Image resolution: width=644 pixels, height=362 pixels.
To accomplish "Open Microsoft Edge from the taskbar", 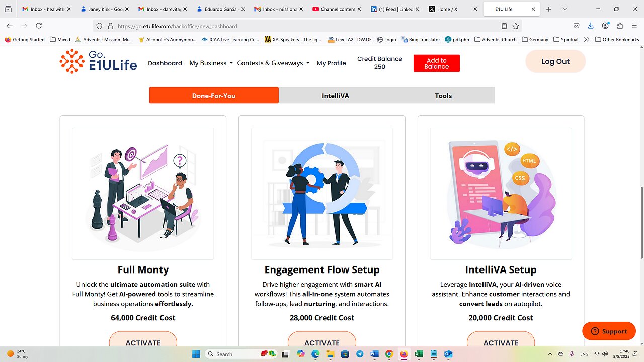I will pos(315,354).
